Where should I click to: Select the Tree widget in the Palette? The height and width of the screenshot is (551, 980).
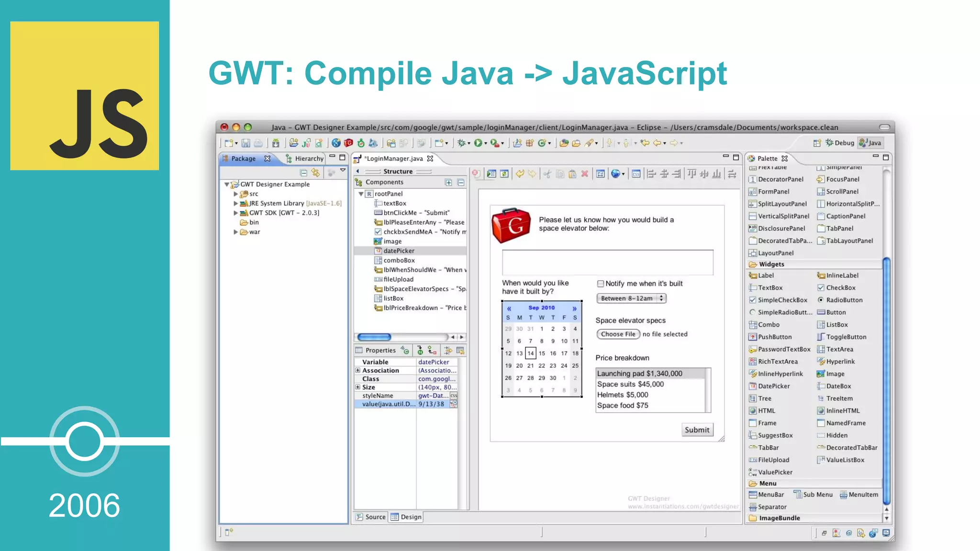tap(760, 398)
